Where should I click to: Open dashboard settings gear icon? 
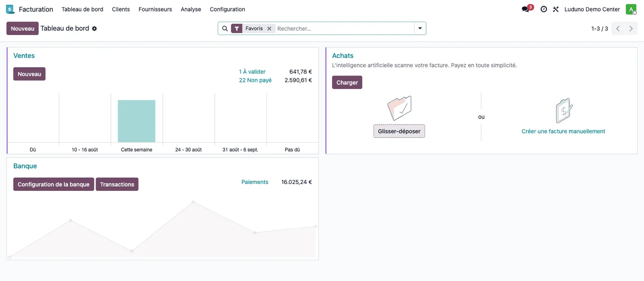pyautogui.click(x=94, y=29)
